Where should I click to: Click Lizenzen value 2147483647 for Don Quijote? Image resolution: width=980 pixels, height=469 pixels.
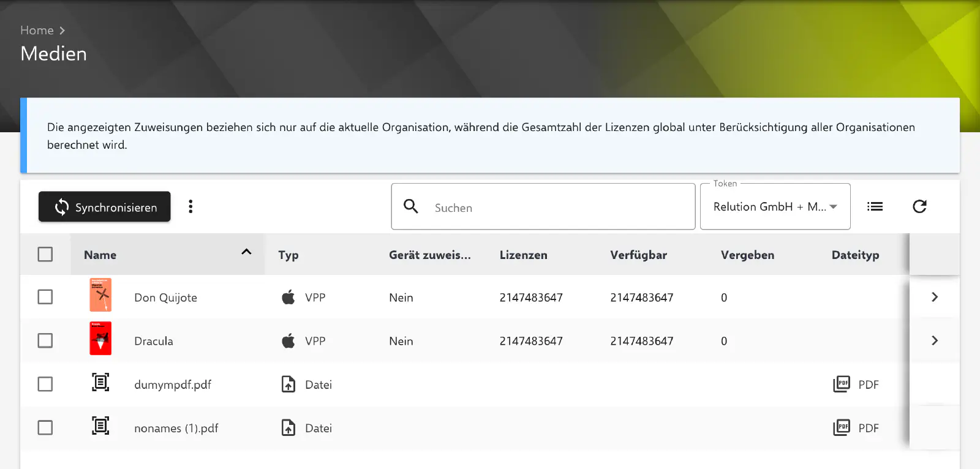pos(531,298)
